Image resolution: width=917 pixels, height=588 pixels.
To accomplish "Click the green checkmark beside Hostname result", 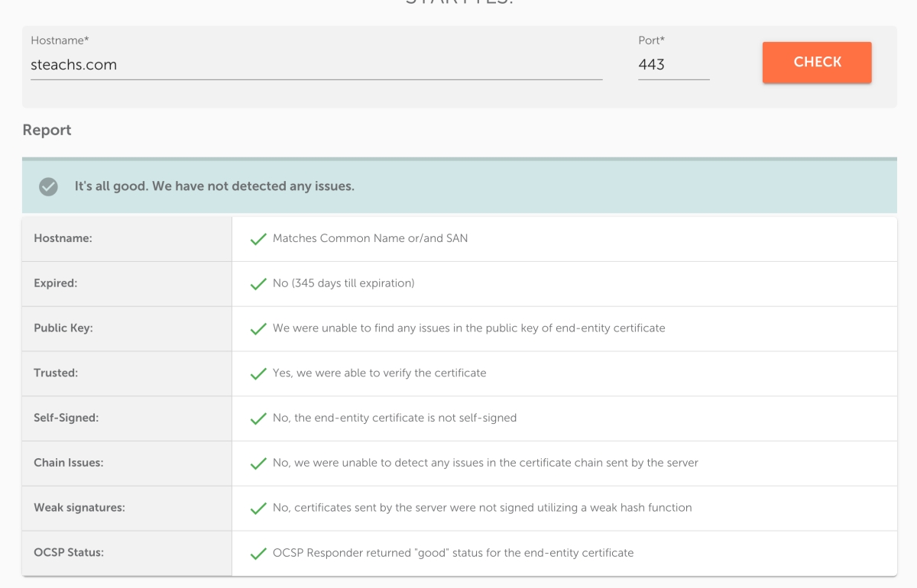I will (258, 239).
